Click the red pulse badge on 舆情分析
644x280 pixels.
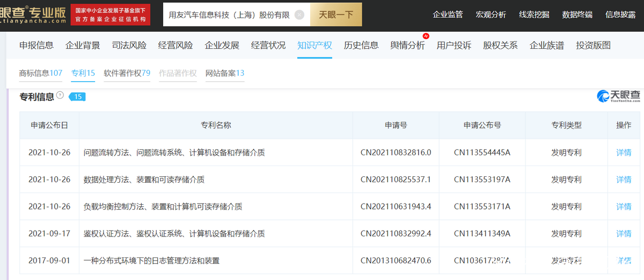[426, 37]
